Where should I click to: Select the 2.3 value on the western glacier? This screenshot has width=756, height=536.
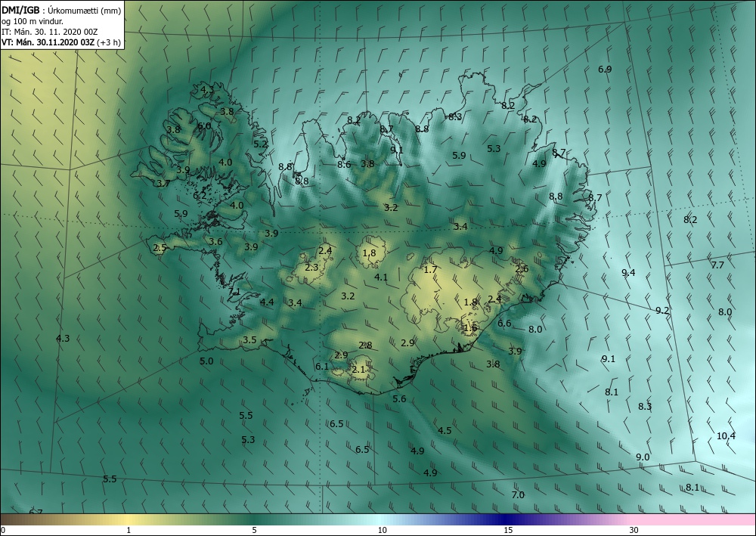click(311, 267)
